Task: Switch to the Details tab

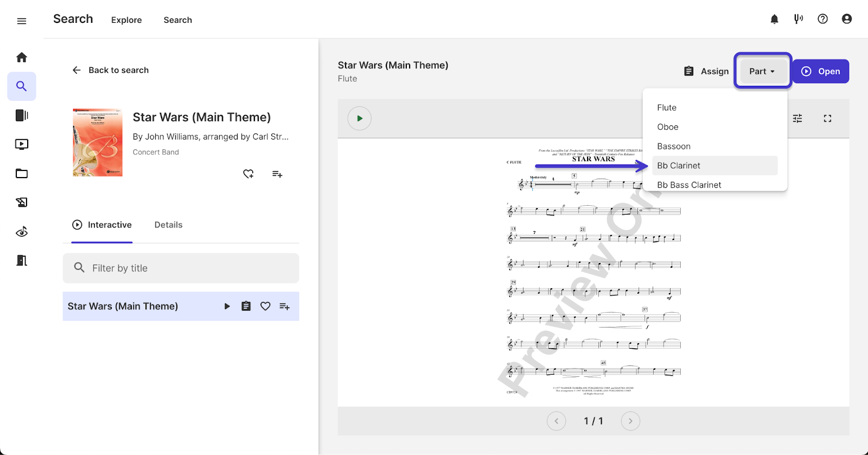Action: [168, 225]
